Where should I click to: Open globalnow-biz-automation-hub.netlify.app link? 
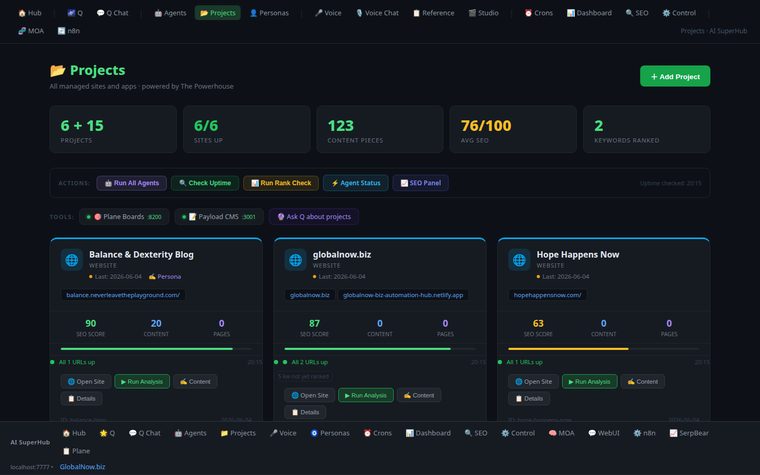coord(403,295)
